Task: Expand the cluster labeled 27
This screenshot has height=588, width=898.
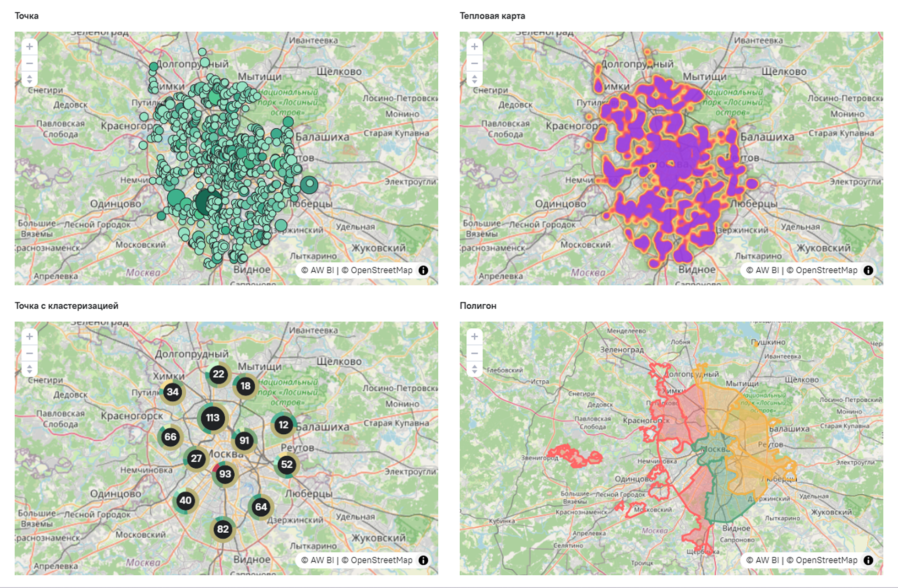Action: [196, 459]
